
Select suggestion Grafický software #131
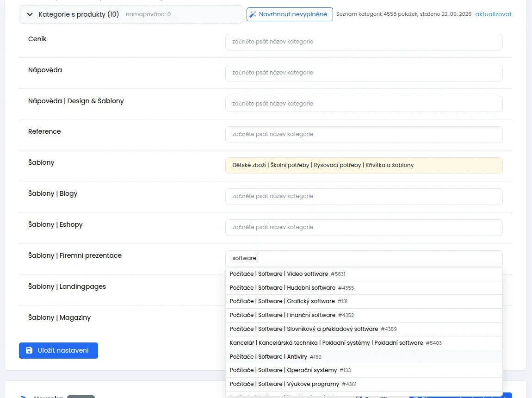click(364, 301)
